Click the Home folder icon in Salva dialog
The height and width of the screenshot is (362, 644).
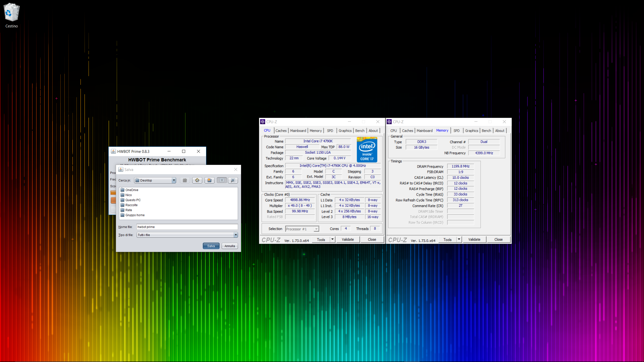[x=197, y=180]
